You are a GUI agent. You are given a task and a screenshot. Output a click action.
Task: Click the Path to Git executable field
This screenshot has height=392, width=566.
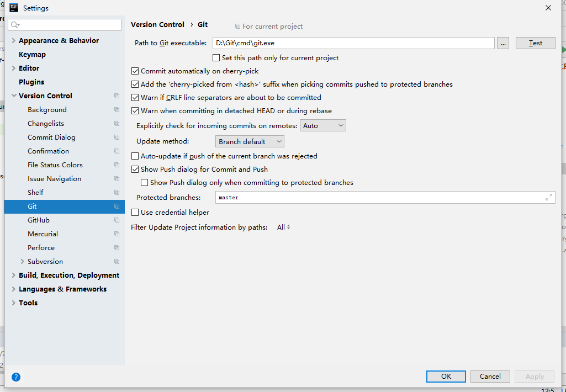click(353, 43)
